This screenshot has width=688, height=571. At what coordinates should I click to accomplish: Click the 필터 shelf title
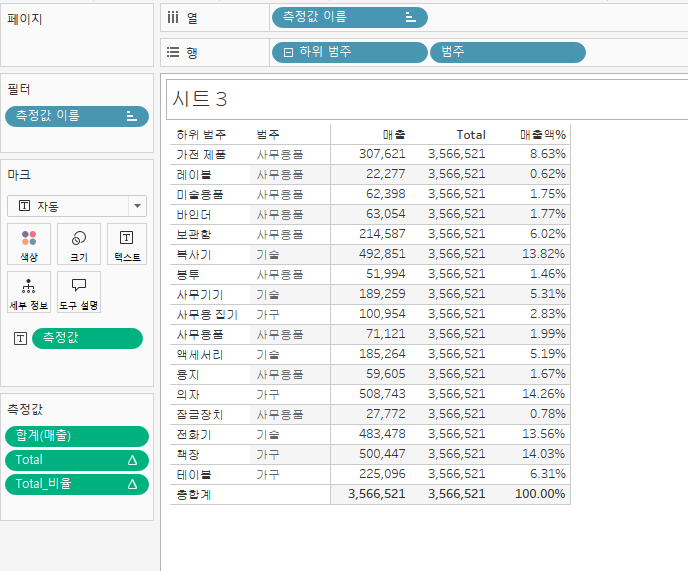click(x=19, y=90)
